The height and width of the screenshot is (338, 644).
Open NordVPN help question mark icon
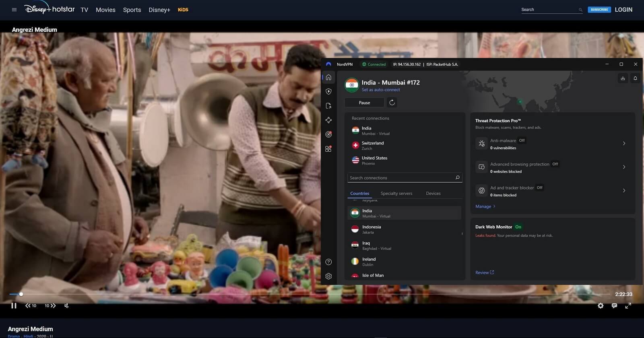click(328, 262)
